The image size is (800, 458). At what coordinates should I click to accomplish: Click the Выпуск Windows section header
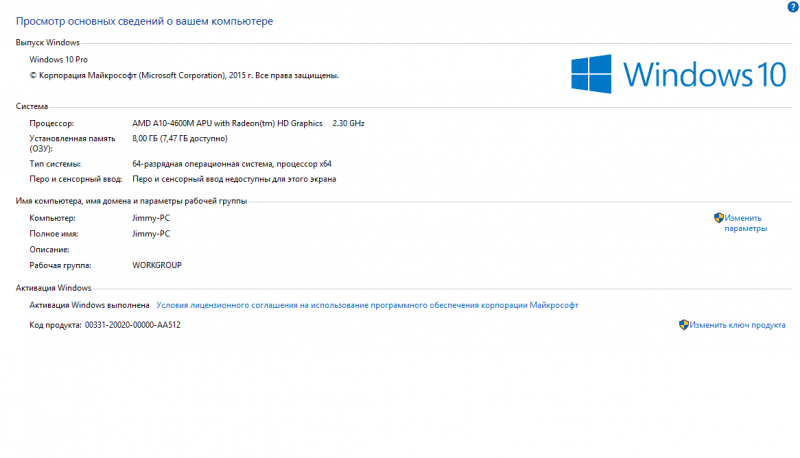pos(47,42)
